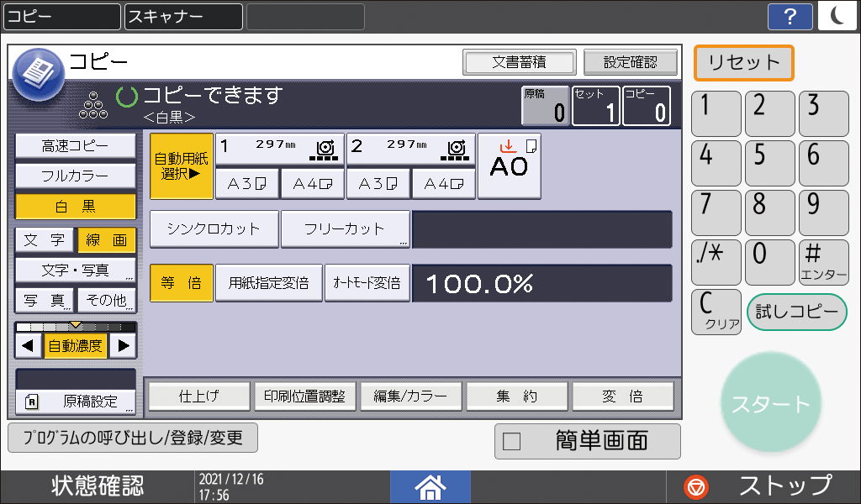The width and height of the screenshot is (861, 504).
Task: Switch to the スキャナー tab
Action: click(183, 16)
